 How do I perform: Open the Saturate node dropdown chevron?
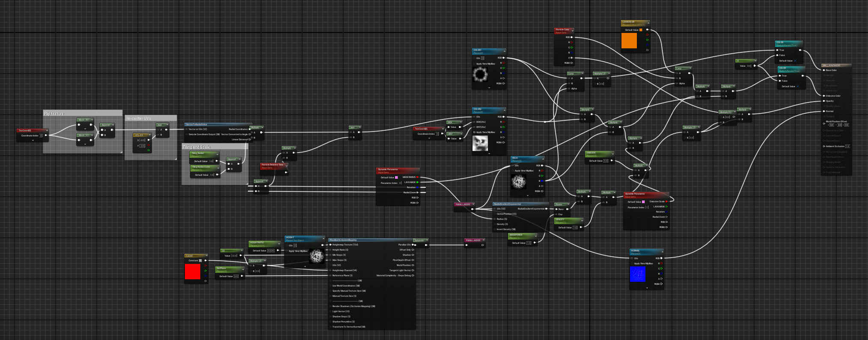click(426, 240)
